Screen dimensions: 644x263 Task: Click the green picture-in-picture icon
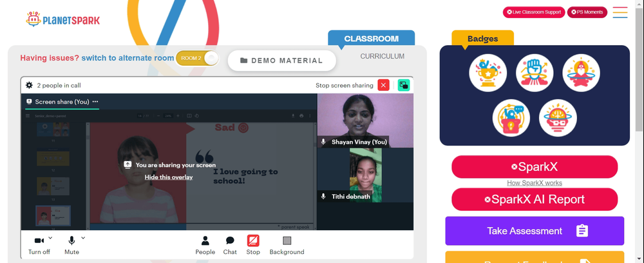tap(404, 85)
